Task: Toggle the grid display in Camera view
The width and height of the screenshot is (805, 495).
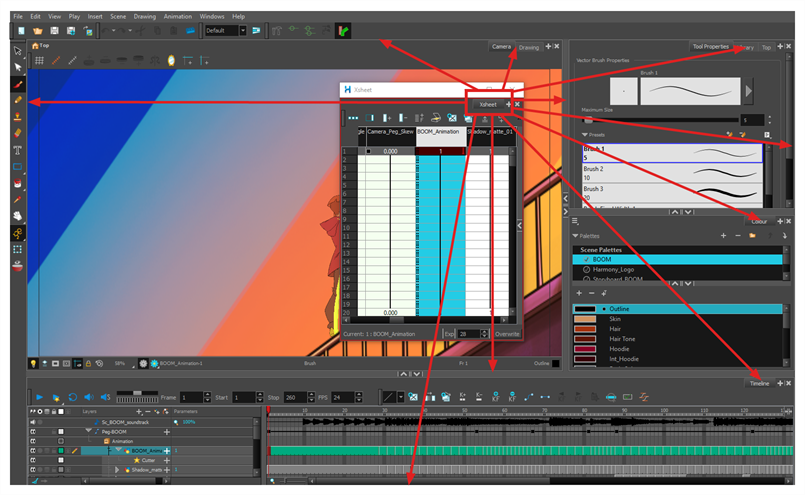Action: pyautogui.click(x=39, y=61)
